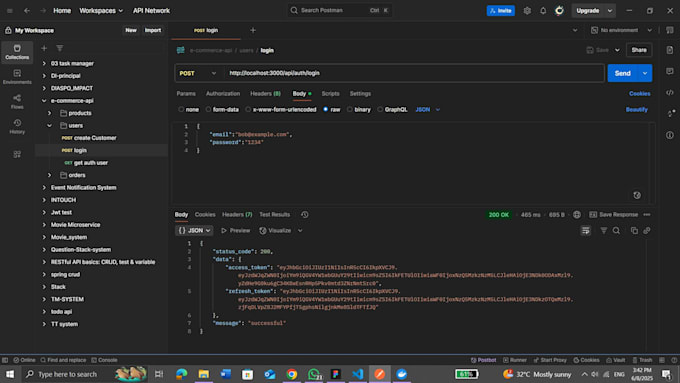Go back with the left arrow
Image resolution: width=680 pixels, height=383 pixels.
click(27, 10)
